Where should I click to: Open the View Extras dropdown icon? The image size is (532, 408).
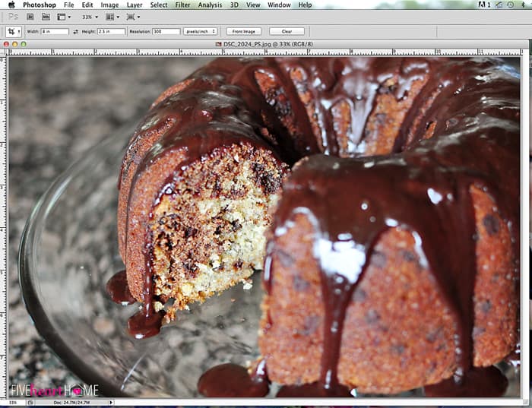[64, 17]
